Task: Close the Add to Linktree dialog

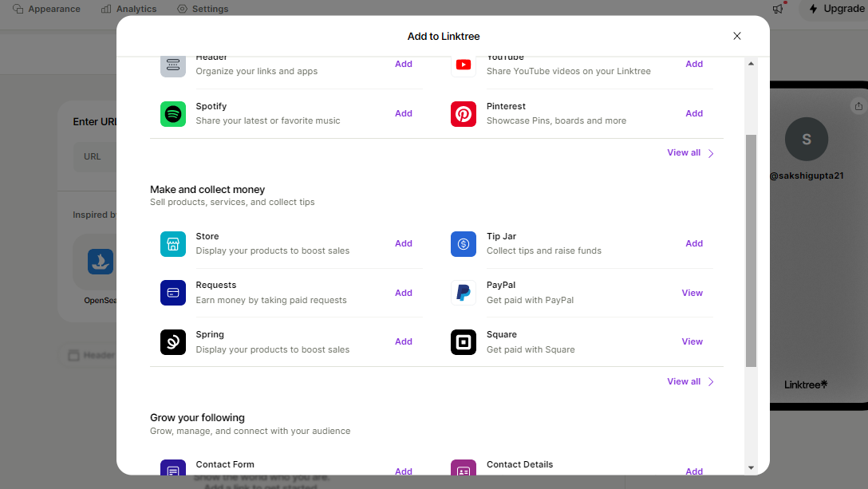Action: point(737,36)
